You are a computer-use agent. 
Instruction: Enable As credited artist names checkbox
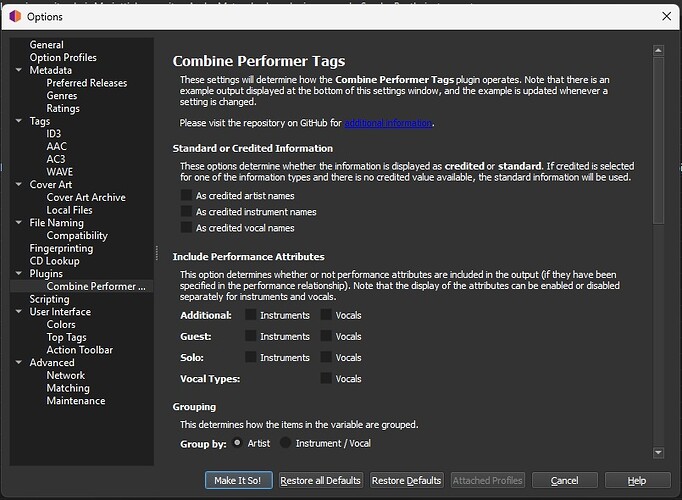pyautogui.click(x=186, y=196)
